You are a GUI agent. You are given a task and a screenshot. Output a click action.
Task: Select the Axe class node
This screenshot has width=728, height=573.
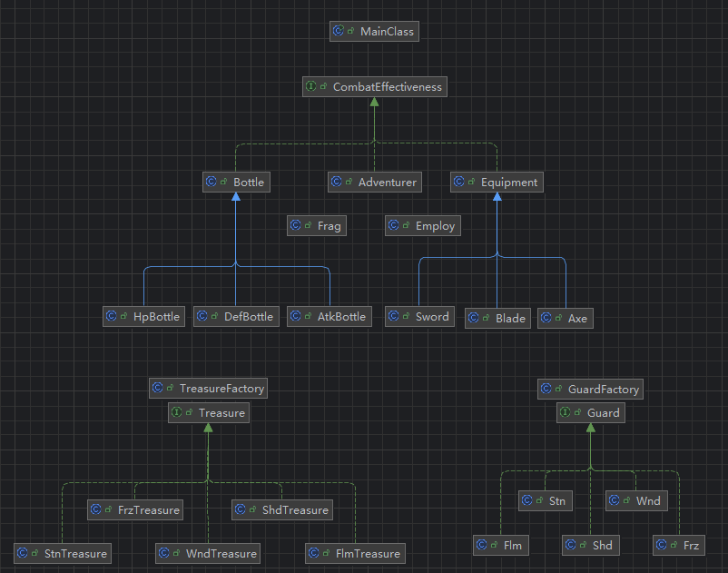point(565,318)
